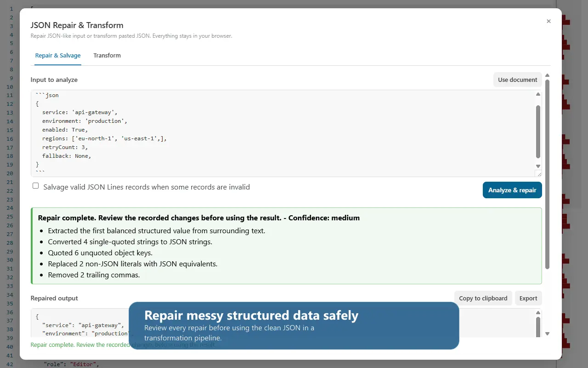Click line number 42 in background editor
Viewport: 588px width, 368px height.
click(10, 364)
